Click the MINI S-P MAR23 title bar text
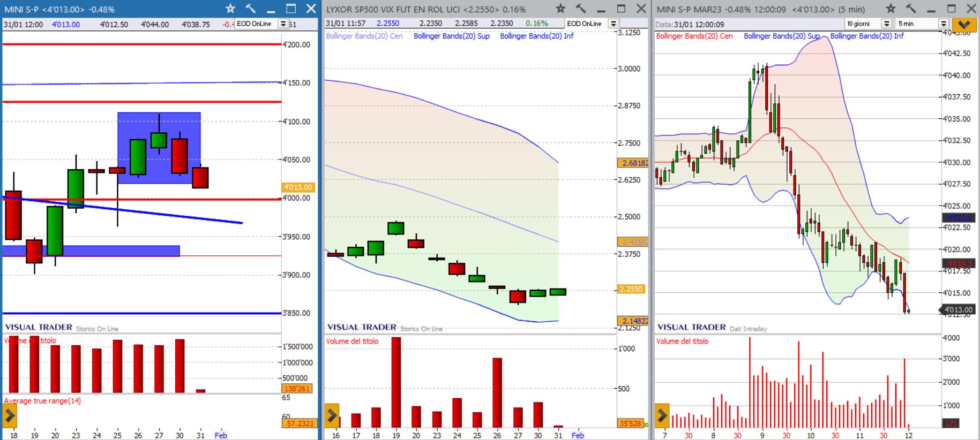This screenshot has height=440, width=980. pos(761,9)
